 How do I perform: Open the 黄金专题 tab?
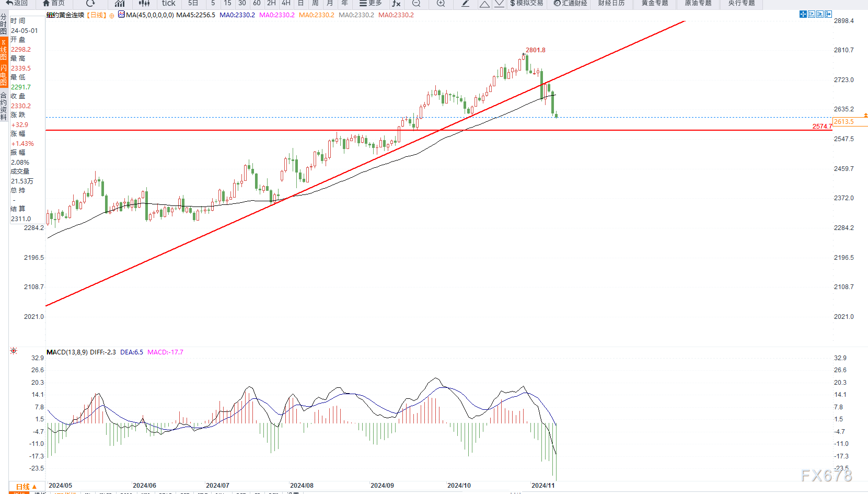[655, 3]
